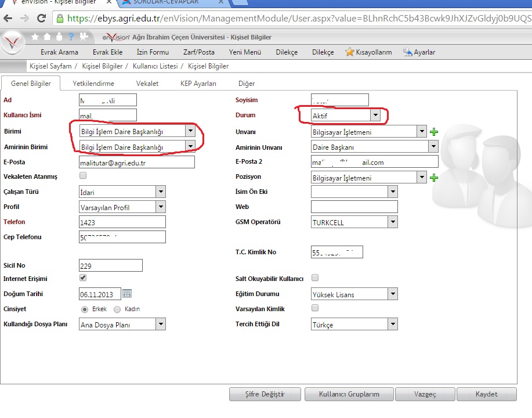Open the Birimi dropdown list

[190, 131]
